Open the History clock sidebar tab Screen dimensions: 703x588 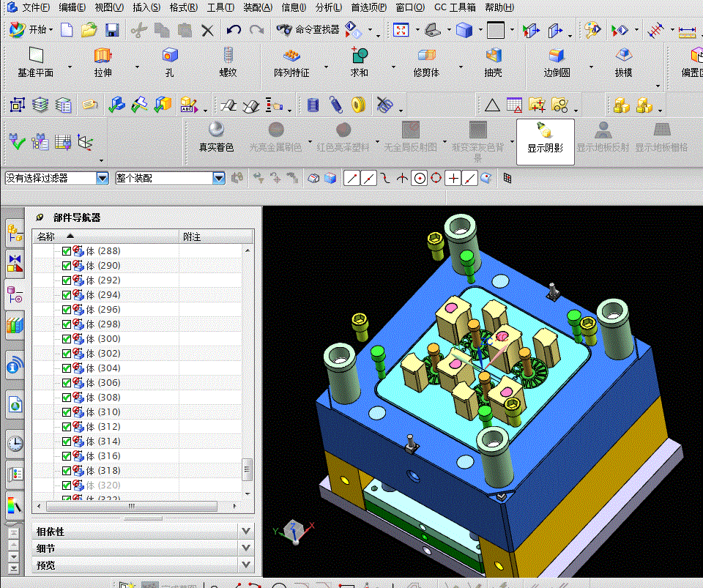(x=15, y=444)
